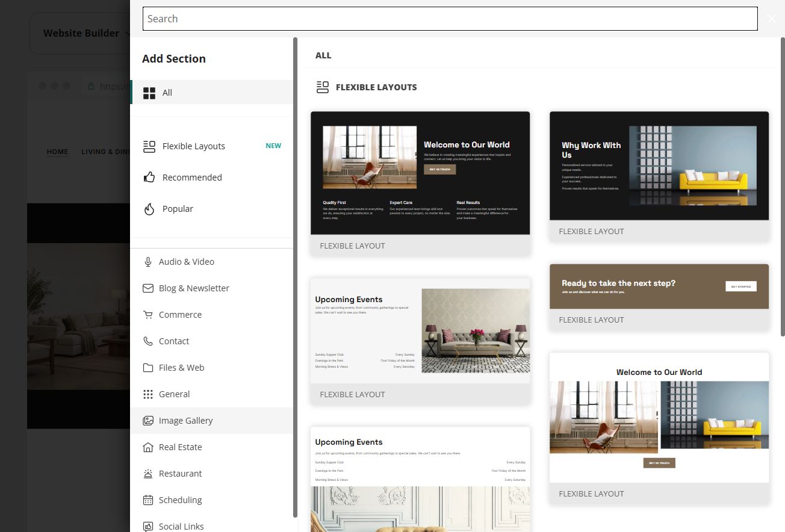This screenshot has height=532, width=785.
Task: Pick Ready to take the next step layout
Action: pos(659,297)
